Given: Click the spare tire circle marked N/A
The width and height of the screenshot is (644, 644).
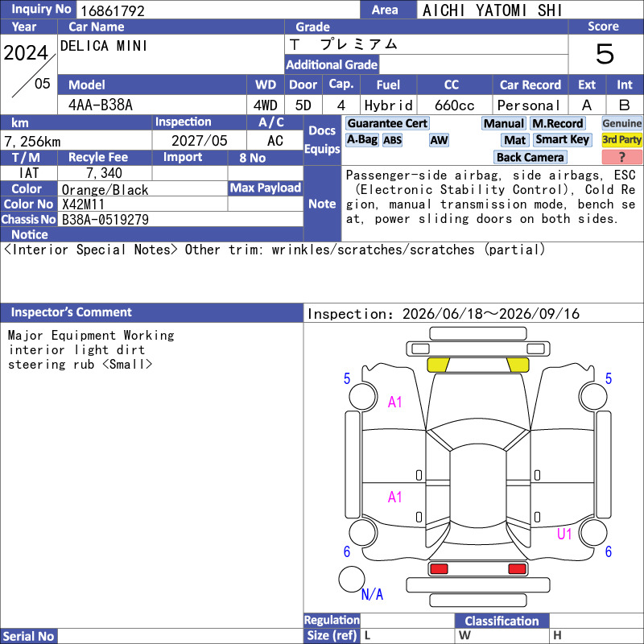Looking at the screenshot, I should click(352, 579).
